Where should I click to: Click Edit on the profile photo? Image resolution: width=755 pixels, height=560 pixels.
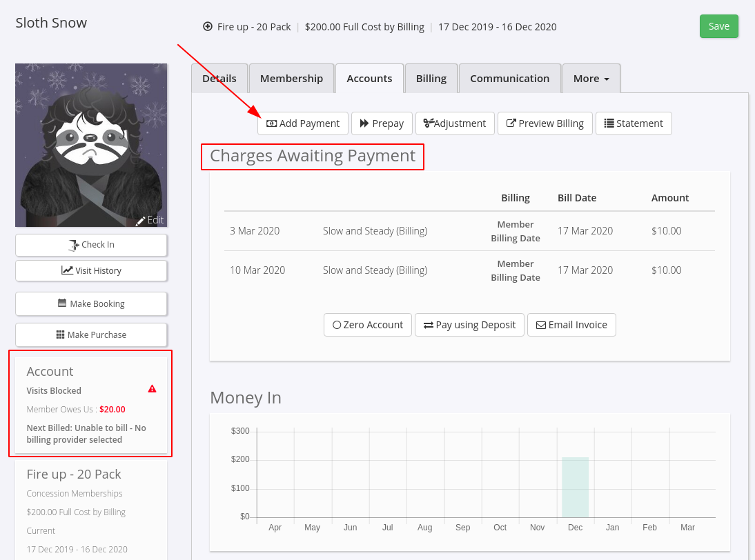coord(150,220)
